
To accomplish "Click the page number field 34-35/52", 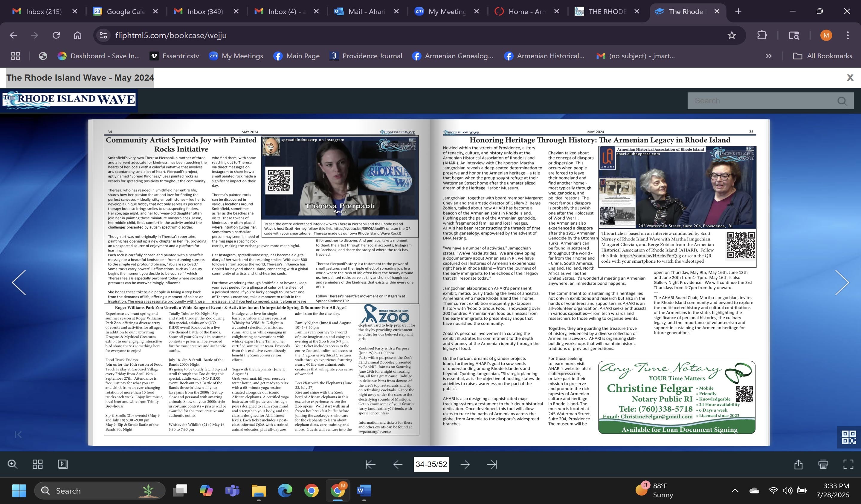I will coord(431,464).
